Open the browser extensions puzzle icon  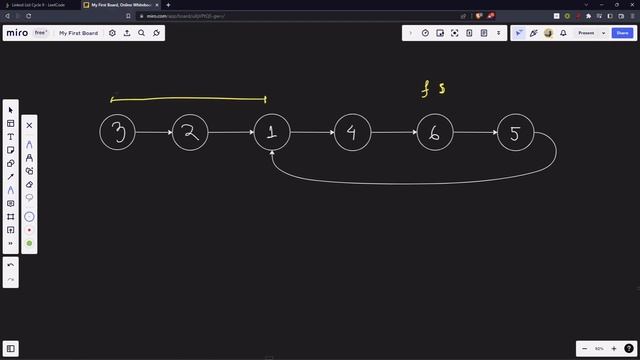pyautogui.click(x=589, y=16)
